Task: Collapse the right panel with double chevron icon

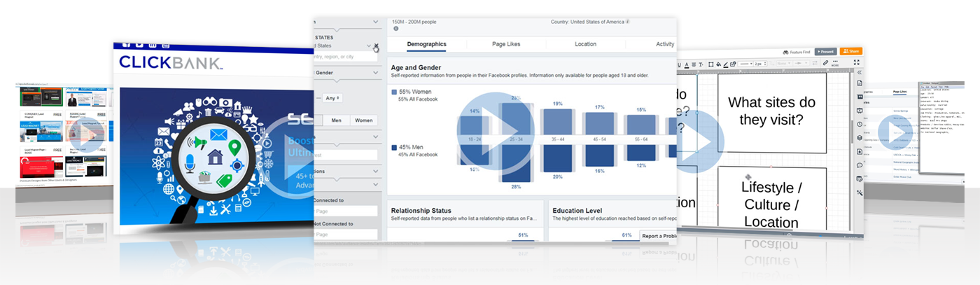Action: [x=859, y=72]
